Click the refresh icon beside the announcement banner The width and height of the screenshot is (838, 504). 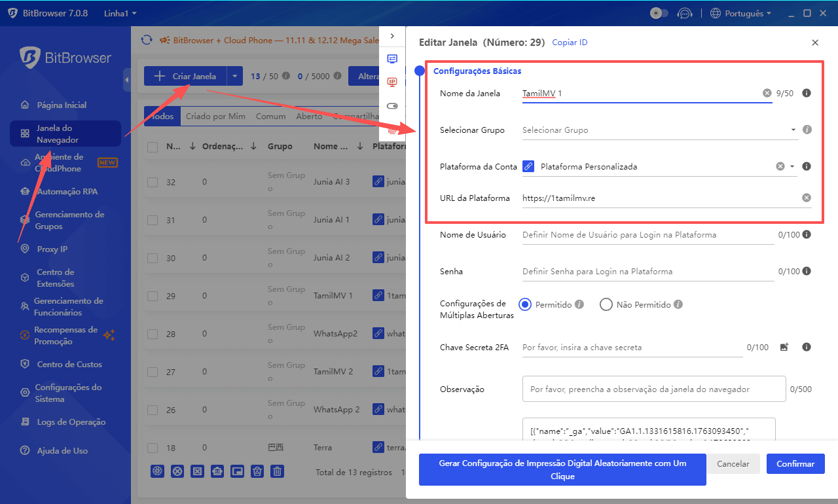146,40
